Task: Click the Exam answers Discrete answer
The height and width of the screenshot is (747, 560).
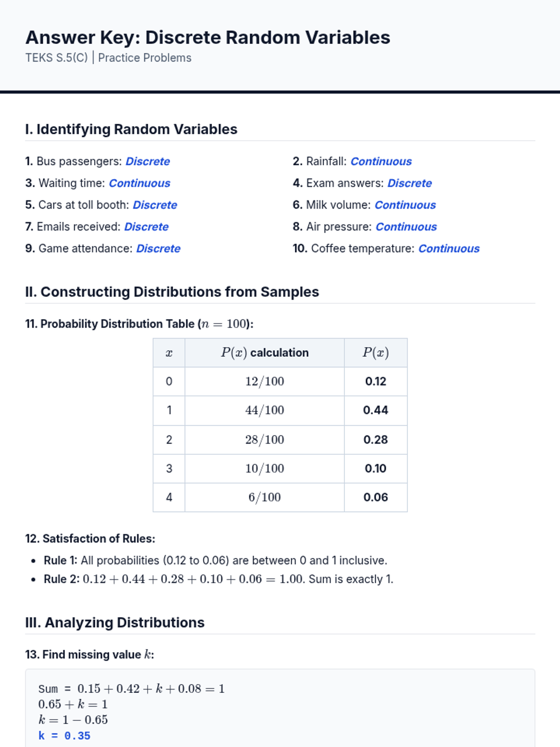Action: click(x=409, y=183)
